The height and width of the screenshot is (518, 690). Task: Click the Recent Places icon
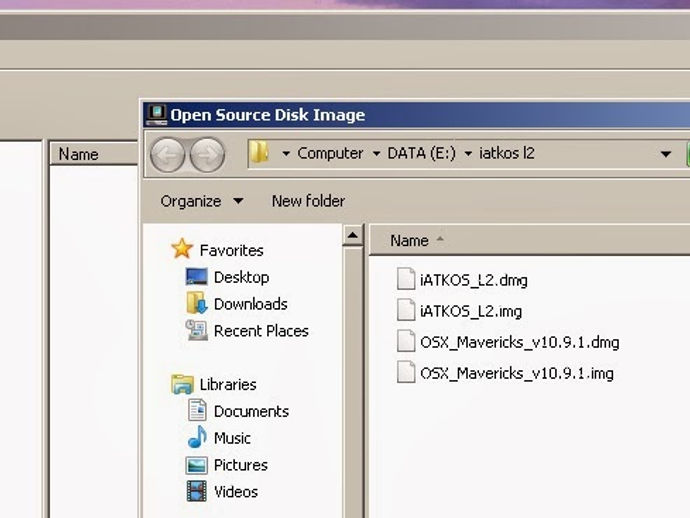pyautogui.click(x=196, y=330)
